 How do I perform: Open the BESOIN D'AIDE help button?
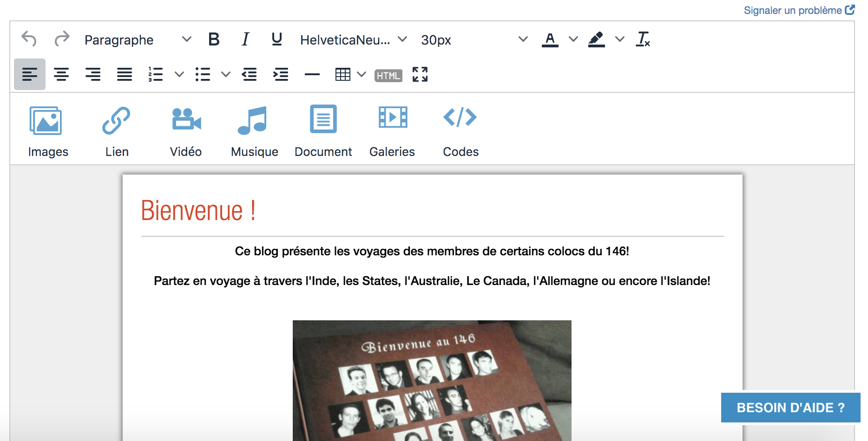tap(790, 408)
